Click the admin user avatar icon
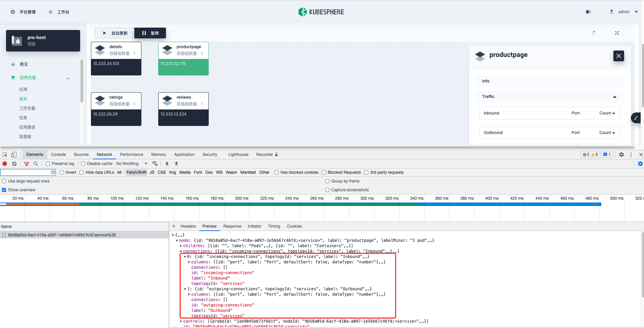Screen dimensions: 644x328 point(612,12)
